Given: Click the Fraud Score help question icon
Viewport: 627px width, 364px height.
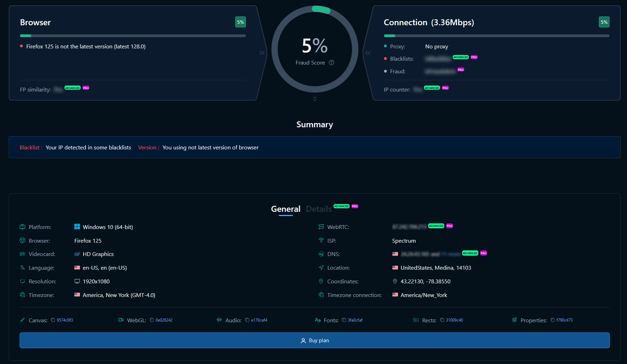Looking at the screenshot, I should (331, 63).
